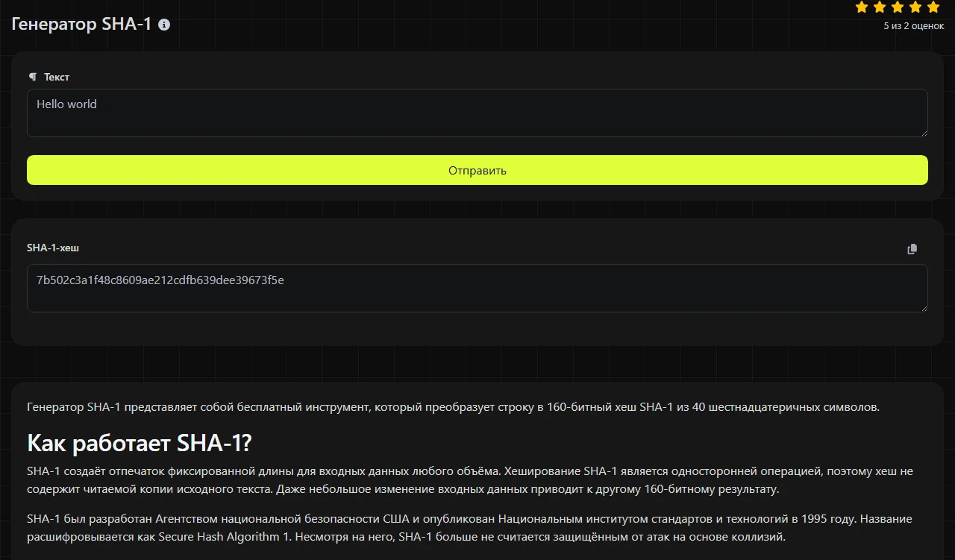This screenshot has width=955, height=560.
Task: Click the "SHA-1-хеш" field label
Action: click(53, 248)
